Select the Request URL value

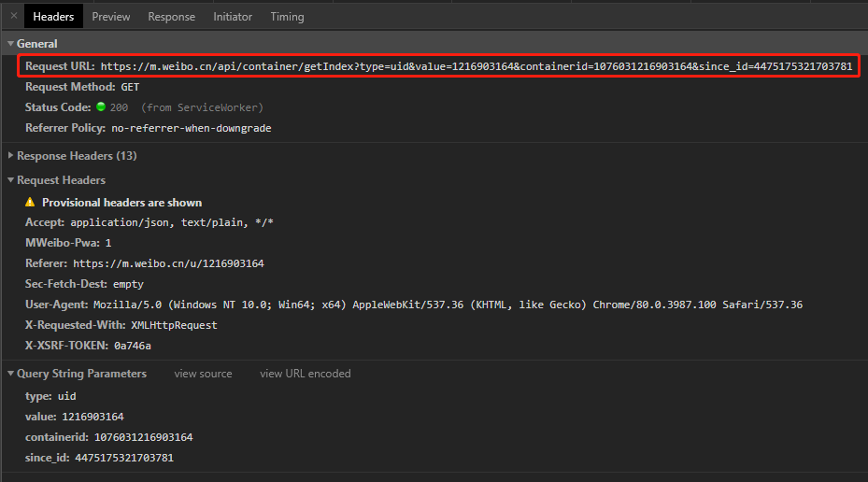(x=477, y=66)
